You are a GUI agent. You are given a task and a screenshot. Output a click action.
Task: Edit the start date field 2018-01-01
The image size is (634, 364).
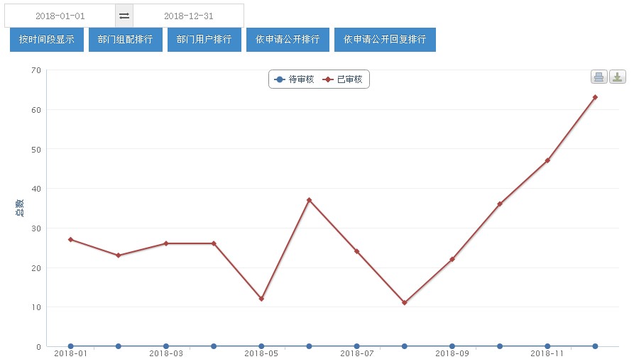(60, 16)
